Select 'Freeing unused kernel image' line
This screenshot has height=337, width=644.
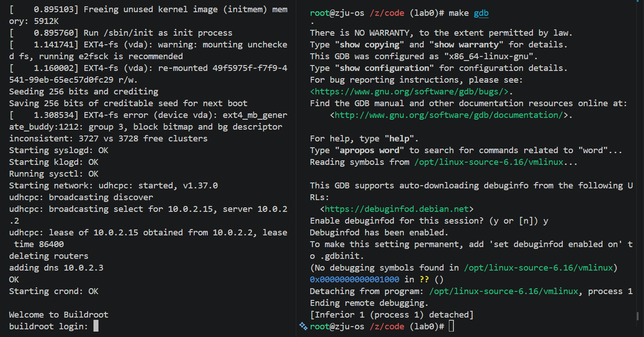coord(148,16)
